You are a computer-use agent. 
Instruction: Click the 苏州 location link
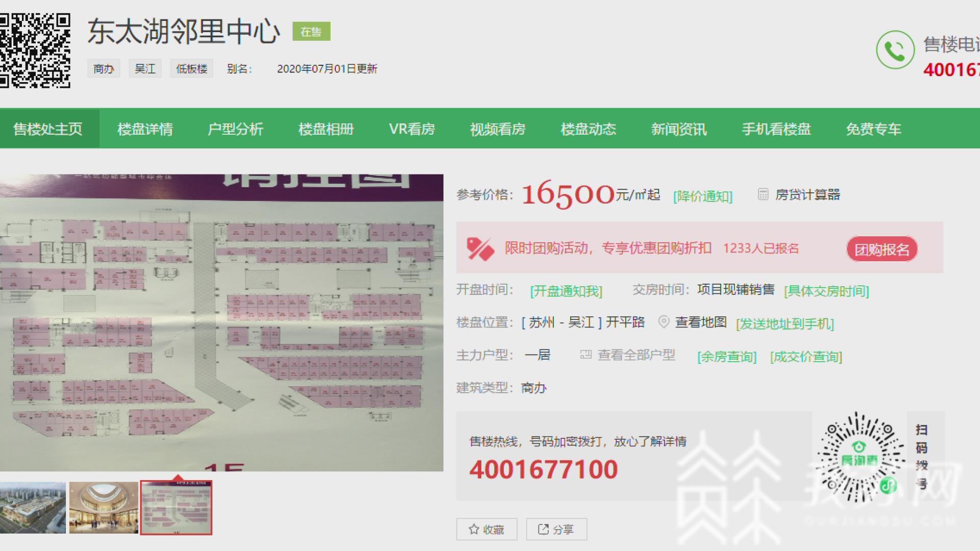(542, 322)
